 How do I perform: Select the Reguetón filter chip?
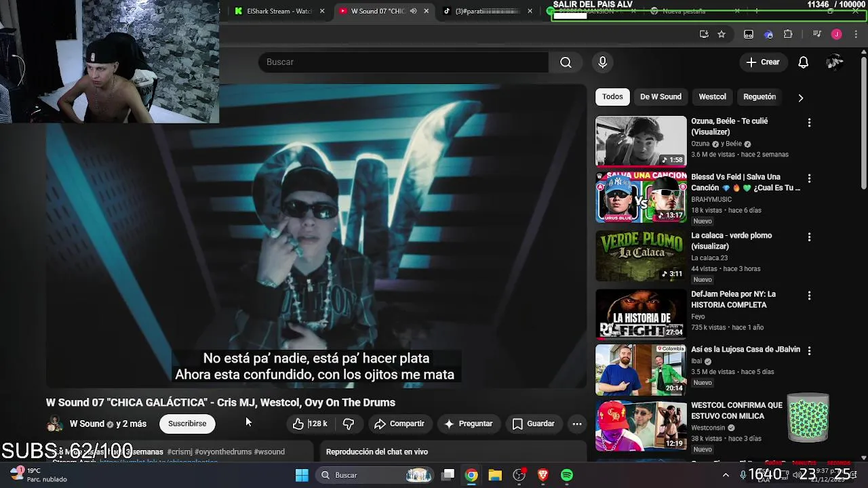pyautogui.click(x=759, y=97)
